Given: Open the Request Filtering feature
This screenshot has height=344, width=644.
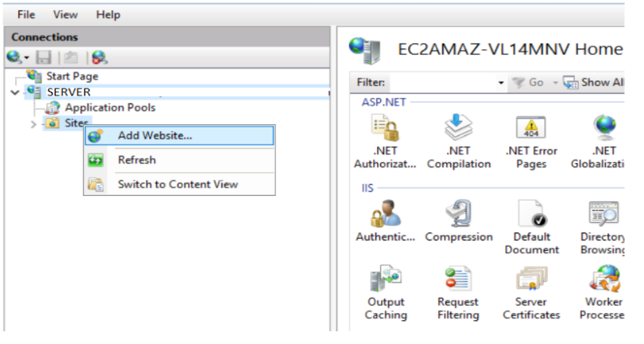Looking at the screenshot, I should 458,293.
